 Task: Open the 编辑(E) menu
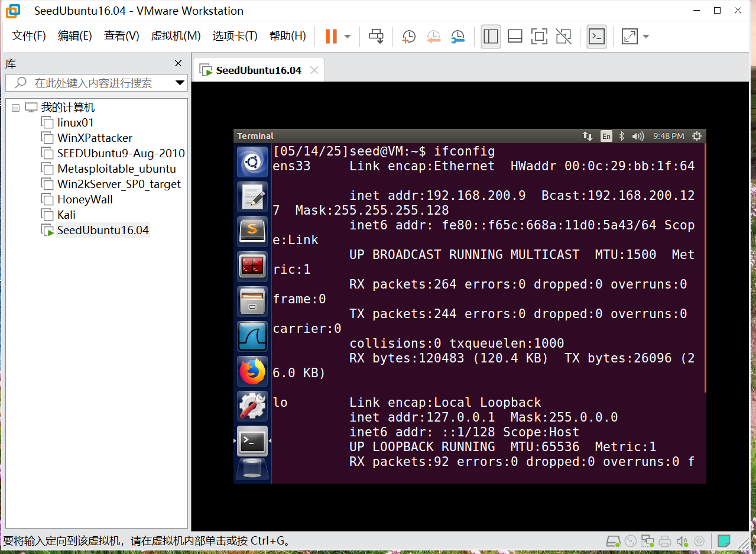coord(75,36)
